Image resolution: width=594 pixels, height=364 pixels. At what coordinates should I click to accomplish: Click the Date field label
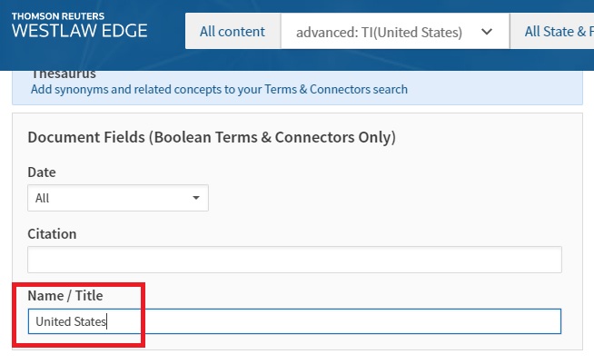tap(42, 172)
